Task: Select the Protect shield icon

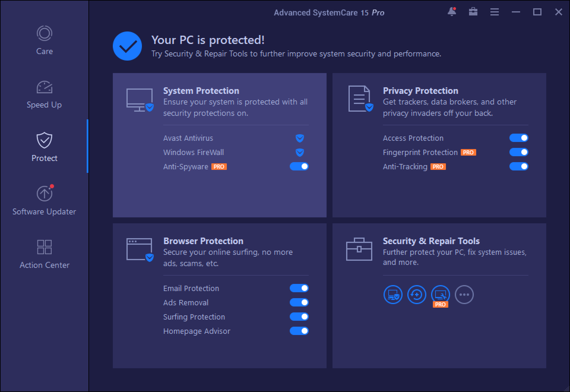Action: (x=45, y=140)
